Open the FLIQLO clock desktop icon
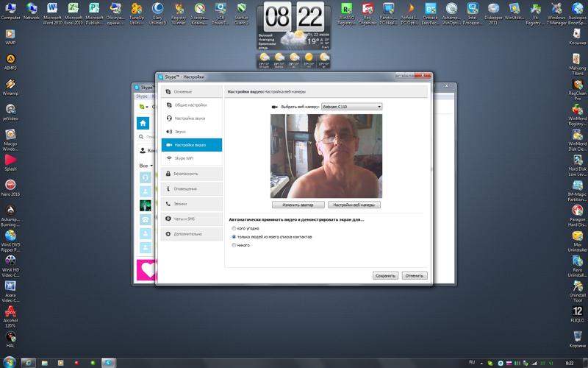Screen dimensions: 588x368 [x=577, y=314]
